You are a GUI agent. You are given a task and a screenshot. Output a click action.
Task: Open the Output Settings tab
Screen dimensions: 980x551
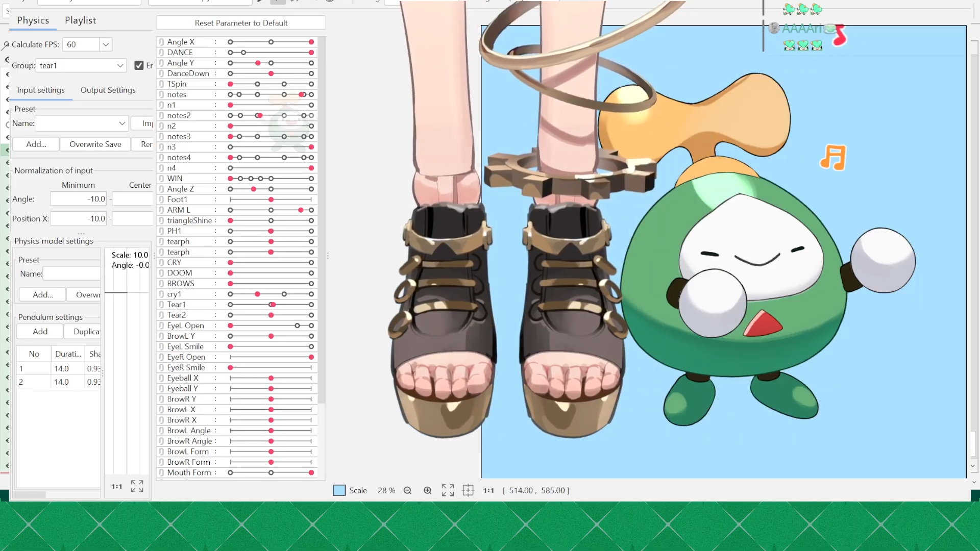pos(108,90)
